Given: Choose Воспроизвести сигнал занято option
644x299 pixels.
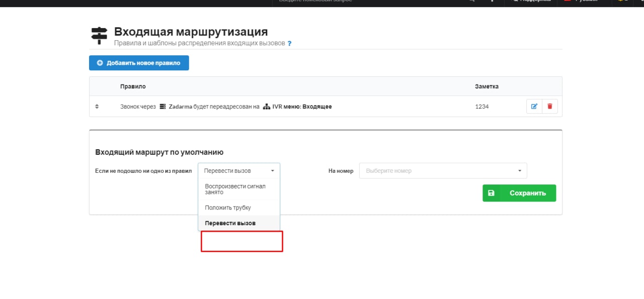Looking at the screenshot, I should (239, 189).
